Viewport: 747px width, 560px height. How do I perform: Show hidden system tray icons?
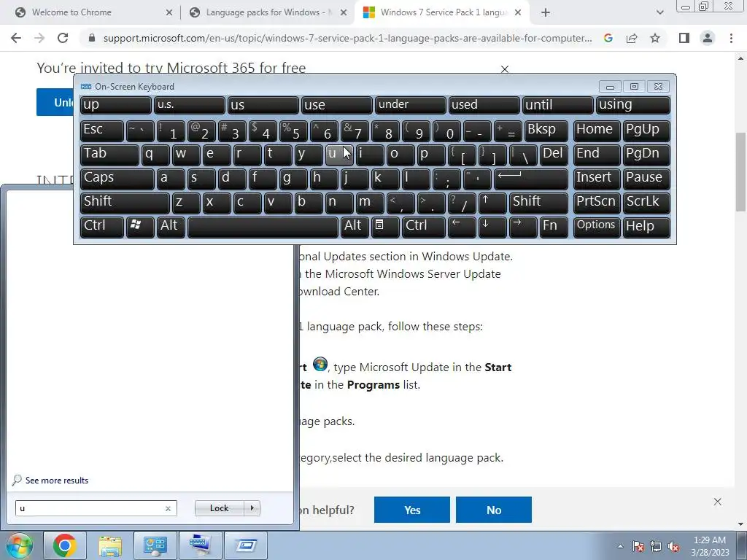[x=620, y=546]
